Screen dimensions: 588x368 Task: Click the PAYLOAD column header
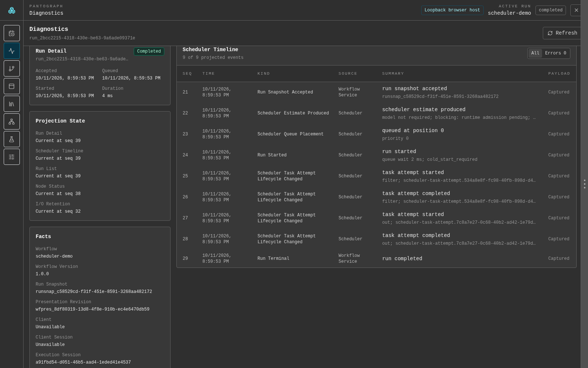(559, 74)
